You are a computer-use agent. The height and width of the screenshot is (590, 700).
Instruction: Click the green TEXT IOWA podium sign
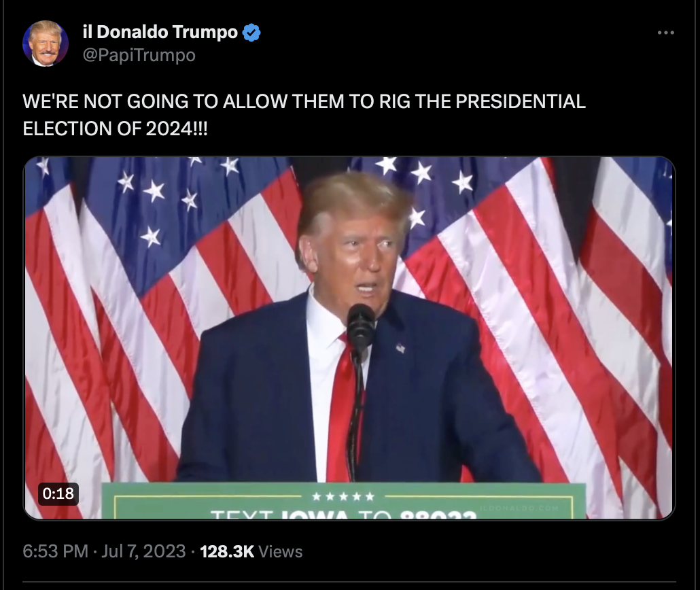tap(344, 501)
